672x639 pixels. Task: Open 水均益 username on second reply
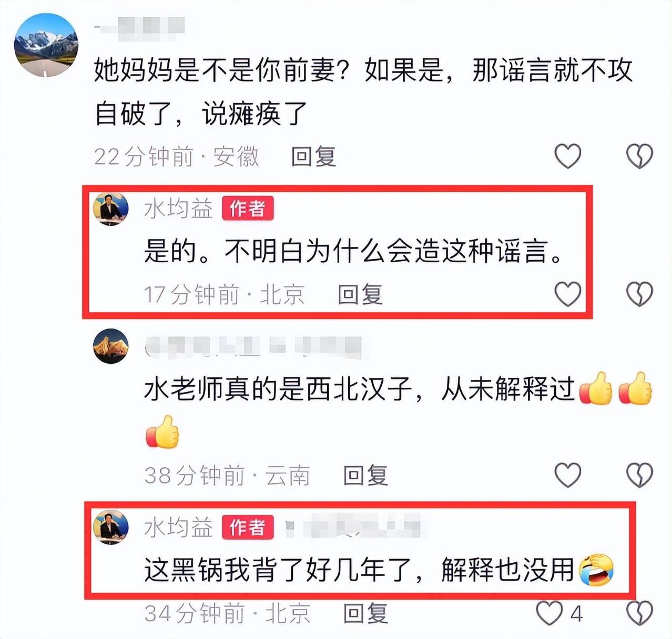[179, 527]
